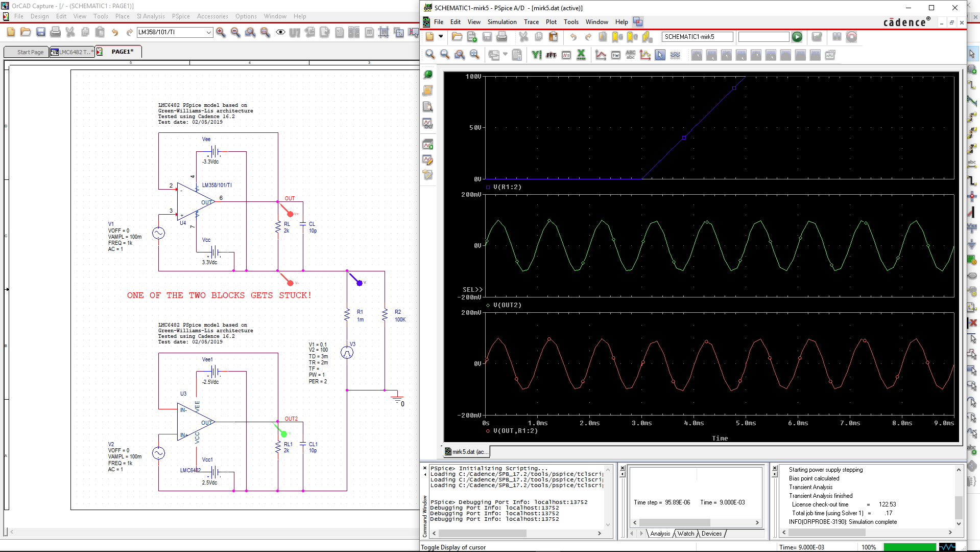Image resolution: width=980 pixels, height=552 pixels.
Task: Open Trace menu in PSpice A/D
Action: pos(531,22)
